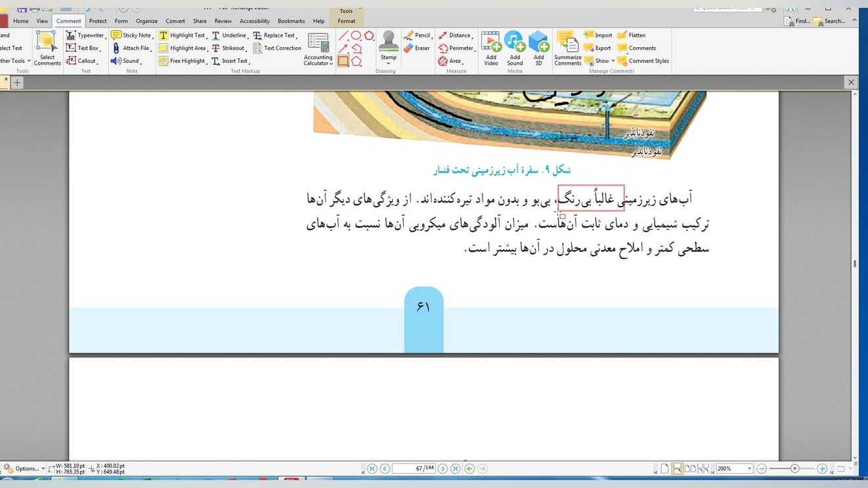Click the Add Video button
The image size is (868, 488).
491,49
